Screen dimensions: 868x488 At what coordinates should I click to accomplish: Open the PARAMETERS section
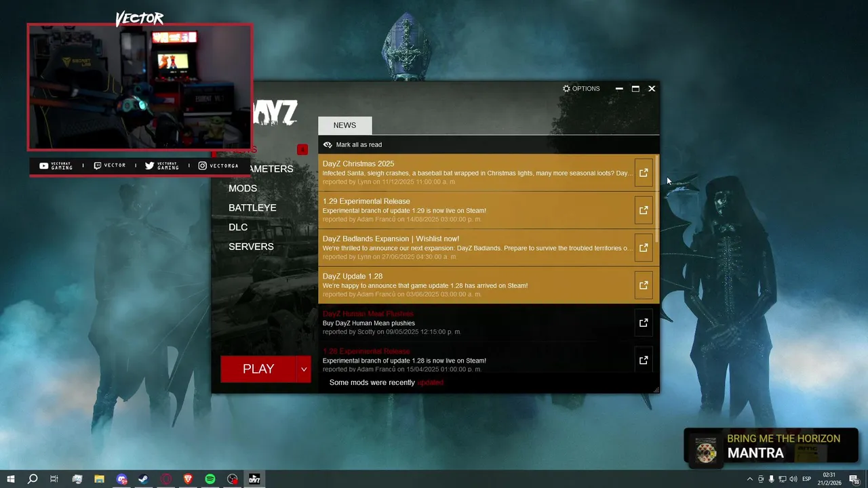pos(273,169)
